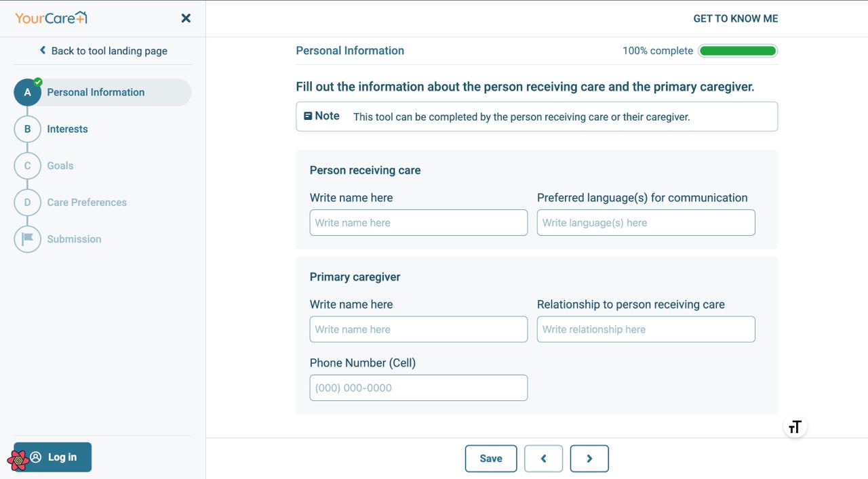Select step C circle for Goals
Viewport: 868px width, 479px height.
pyautogui.click(x=27, y=165)
